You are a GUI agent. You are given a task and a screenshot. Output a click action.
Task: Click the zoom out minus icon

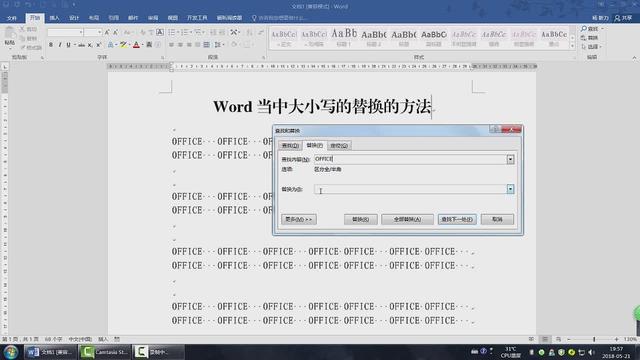point(569,339)
